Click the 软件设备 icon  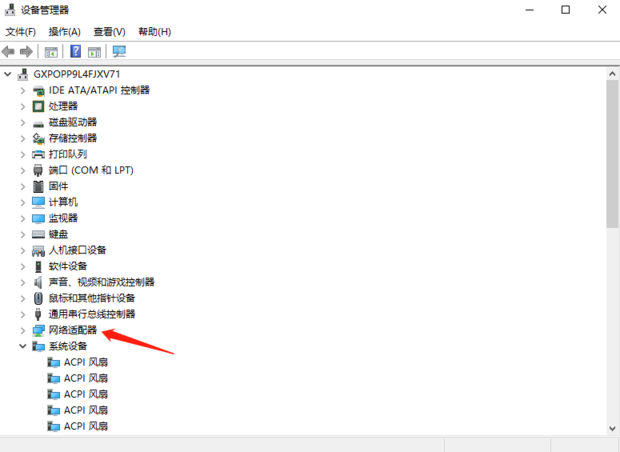click(x=38, y=267)
